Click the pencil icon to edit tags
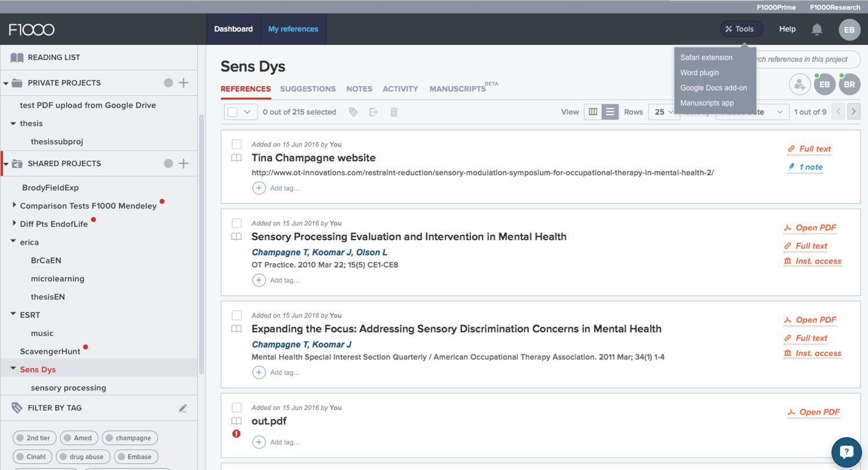 coord(183,408)
